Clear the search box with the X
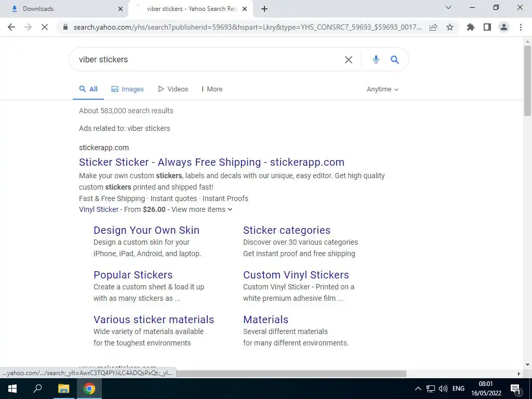The width and height of the screenshot is (532, 399). point(349,60)
